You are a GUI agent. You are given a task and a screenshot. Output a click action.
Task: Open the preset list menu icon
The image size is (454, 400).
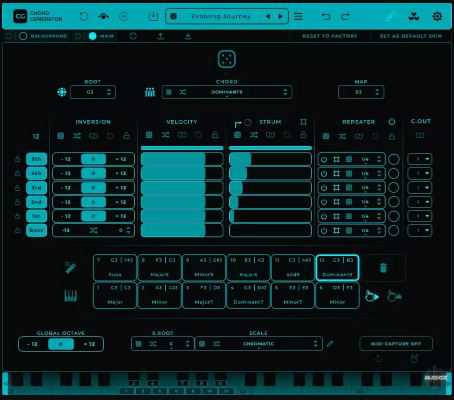(298, 16)
